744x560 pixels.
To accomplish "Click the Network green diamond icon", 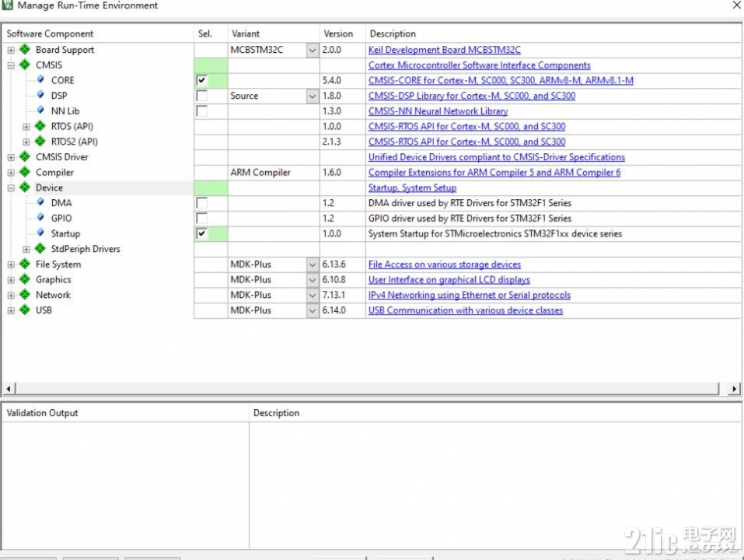I will click(x=25, y=295).
